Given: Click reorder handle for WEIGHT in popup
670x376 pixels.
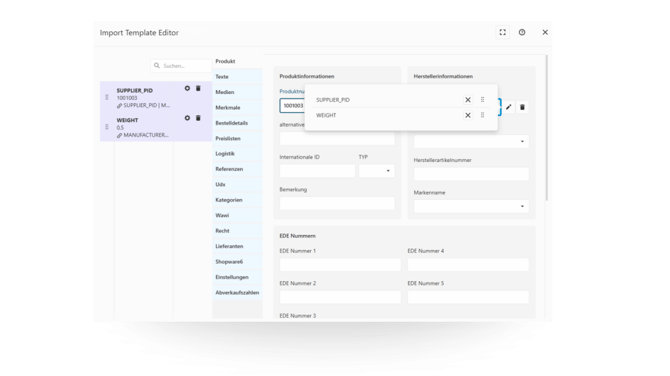Looking at the screenshot, I should 482,115.
